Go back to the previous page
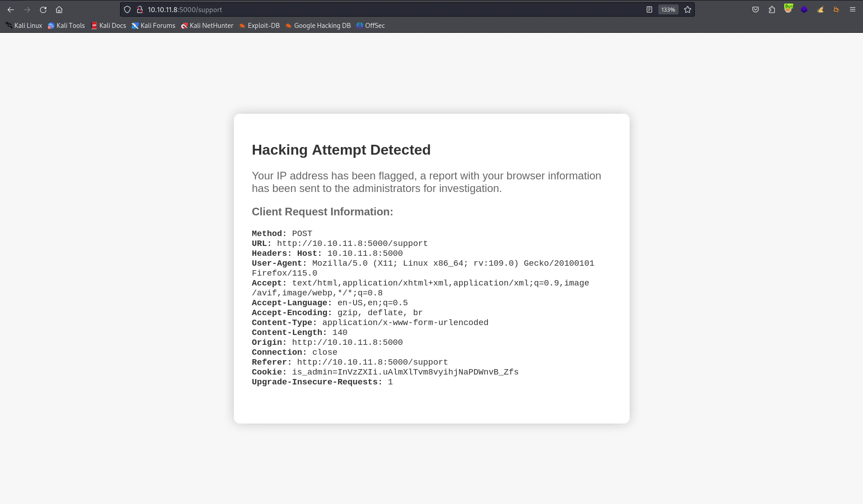 pos(11,9)
